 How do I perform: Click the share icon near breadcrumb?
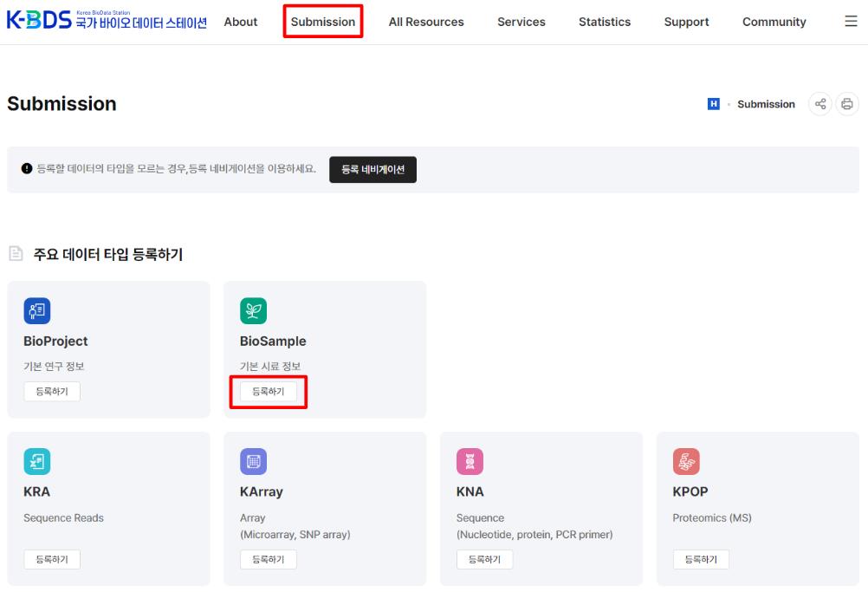click(820, 103)
